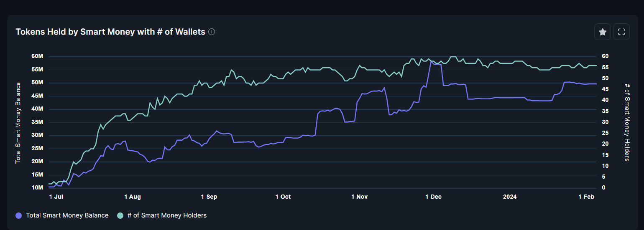
Task: Star this chart as a favorite
Action: [x=603, y=32]
